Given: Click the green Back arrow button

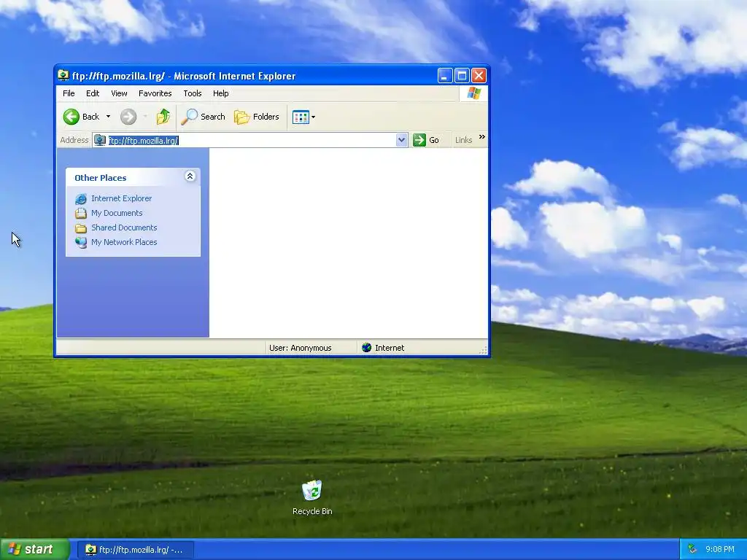Looking at the screenshot, I should coord(71,117).
